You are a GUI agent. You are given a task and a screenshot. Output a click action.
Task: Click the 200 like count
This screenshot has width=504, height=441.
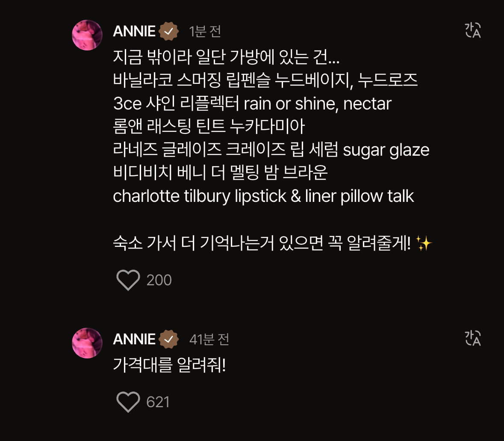[159, 280]
